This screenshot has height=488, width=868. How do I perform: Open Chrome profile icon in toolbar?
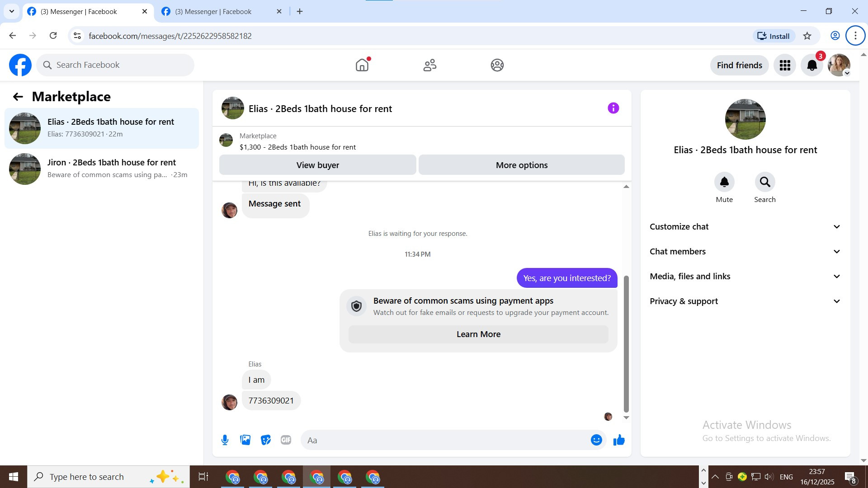click(x=835, y=36)
